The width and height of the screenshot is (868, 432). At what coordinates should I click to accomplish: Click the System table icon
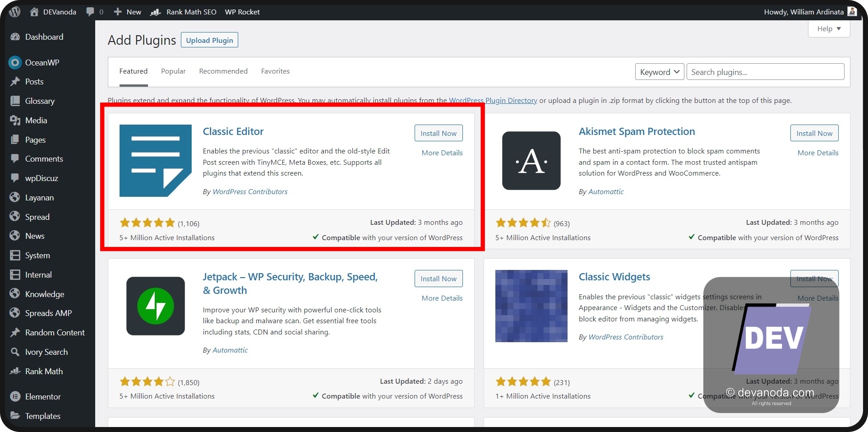point(15,255)
